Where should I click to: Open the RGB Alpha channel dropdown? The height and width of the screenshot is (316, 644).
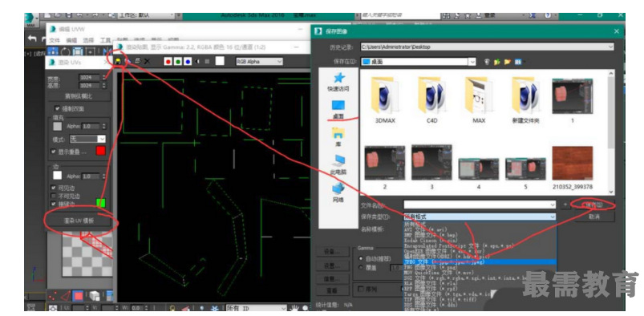tap(259, 61)
